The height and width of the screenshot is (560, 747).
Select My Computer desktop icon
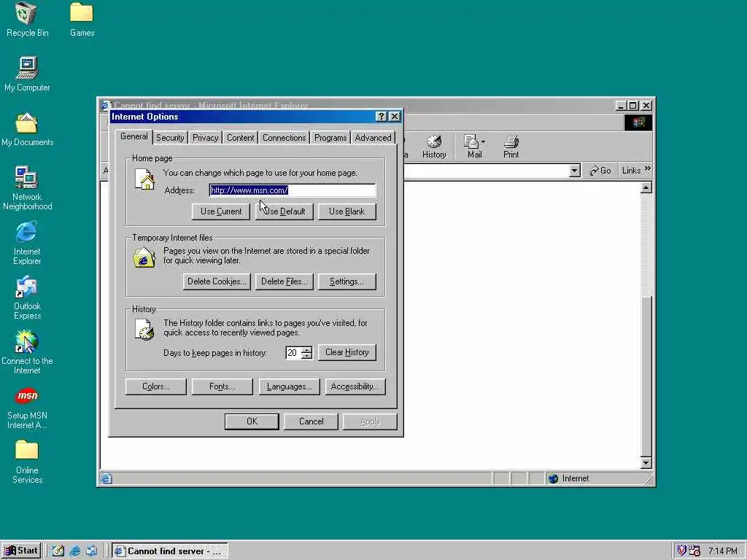point(27,74)
